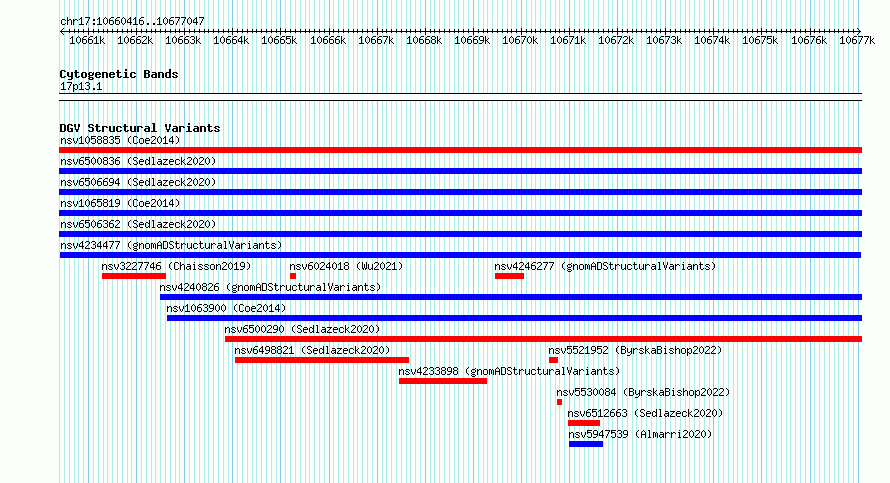Open nsv4233898 (gnomADStructuralVariants) label
Image resolution: width=890 pixels, height=483 pixels.
click(x=509, y=371)
